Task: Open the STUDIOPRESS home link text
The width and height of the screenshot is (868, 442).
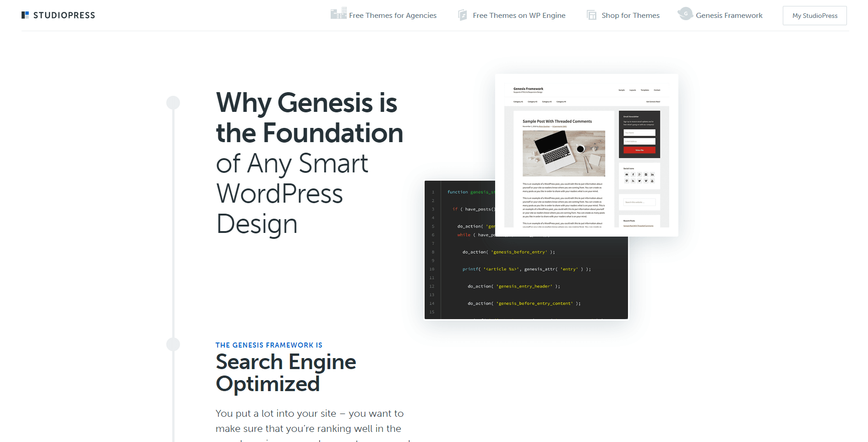Action: [64, 15]
